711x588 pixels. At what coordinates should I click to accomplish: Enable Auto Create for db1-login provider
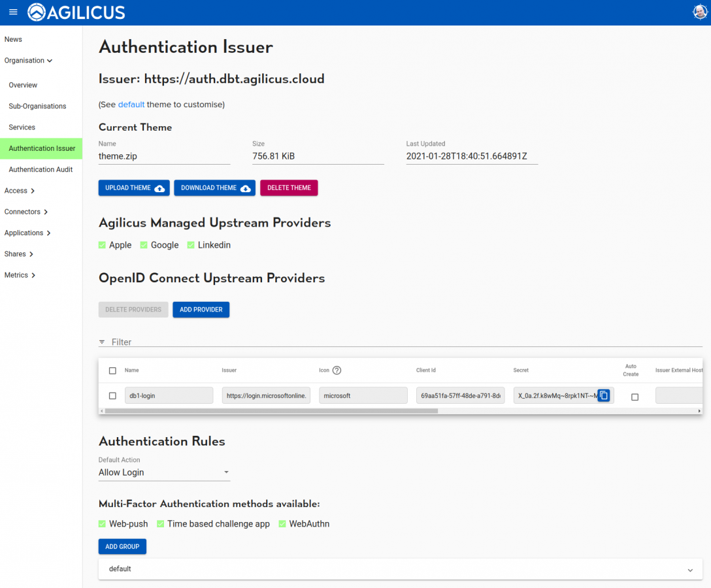coord(635,396)
